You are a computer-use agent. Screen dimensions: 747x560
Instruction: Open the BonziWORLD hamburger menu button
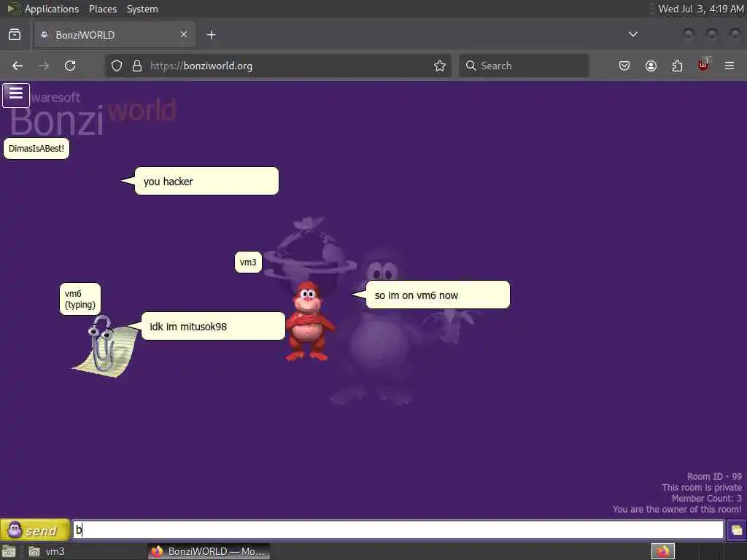click(x=16, y=95)
